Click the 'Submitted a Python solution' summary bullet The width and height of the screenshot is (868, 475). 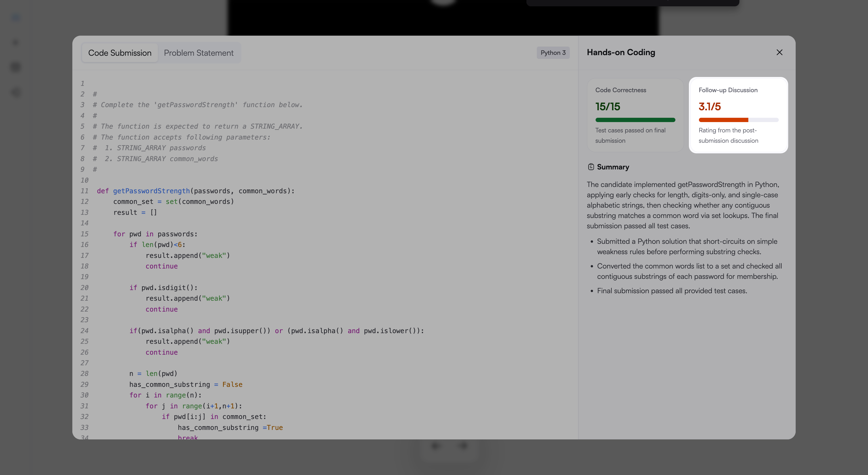687,246
